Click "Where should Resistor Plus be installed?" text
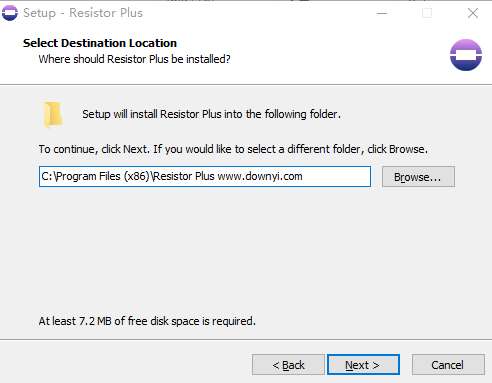The width and height of the screenshot is (492, 383). tap(134, 59)
